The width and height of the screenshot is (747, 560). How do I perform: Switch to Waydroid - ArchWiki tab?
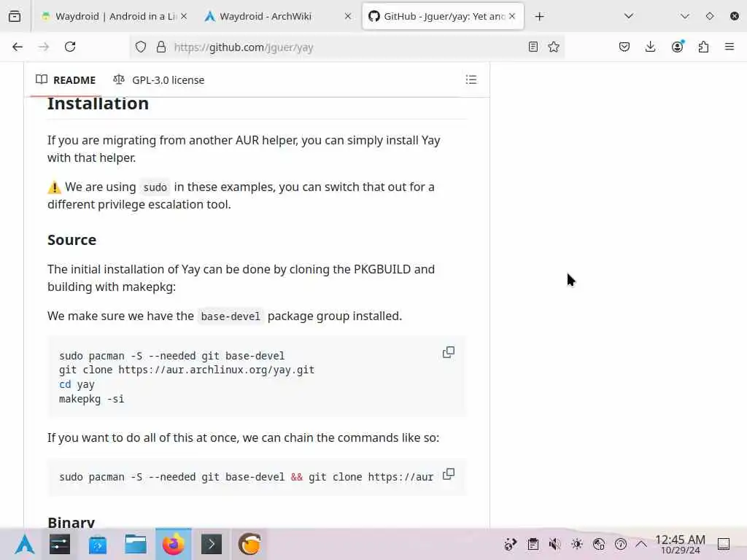pyautogui.click(x=278, y=16)
